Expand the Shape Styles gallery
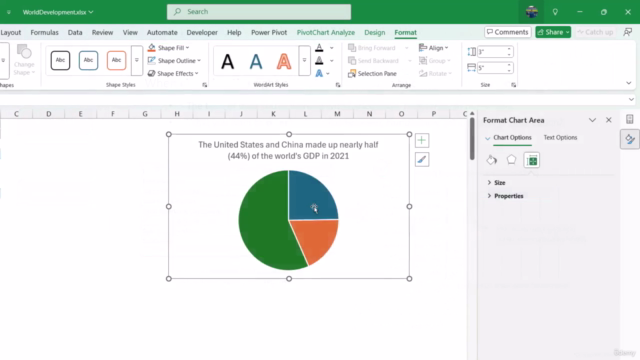This screenshot has height=360, width=640. point(137,60)
